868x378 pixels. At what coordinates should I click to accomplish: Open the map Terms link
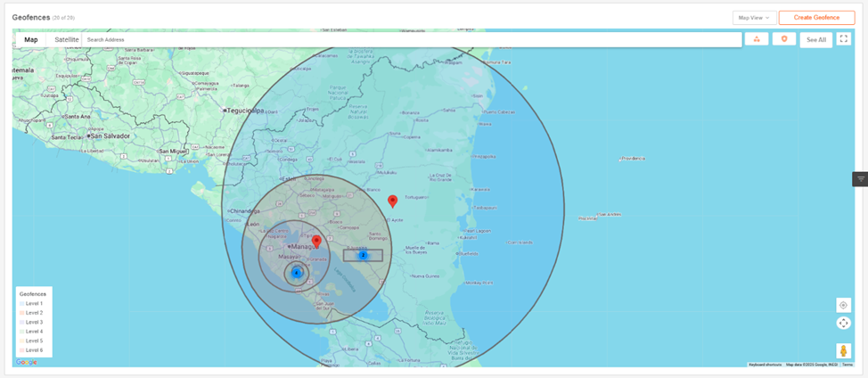[x=847, y=365]
